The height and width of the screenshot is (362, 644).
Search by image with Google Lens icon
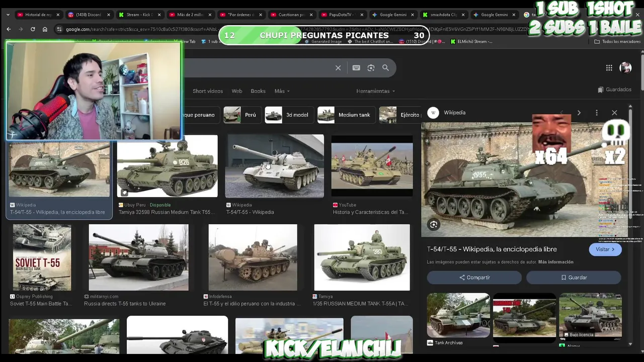[371, 68]
